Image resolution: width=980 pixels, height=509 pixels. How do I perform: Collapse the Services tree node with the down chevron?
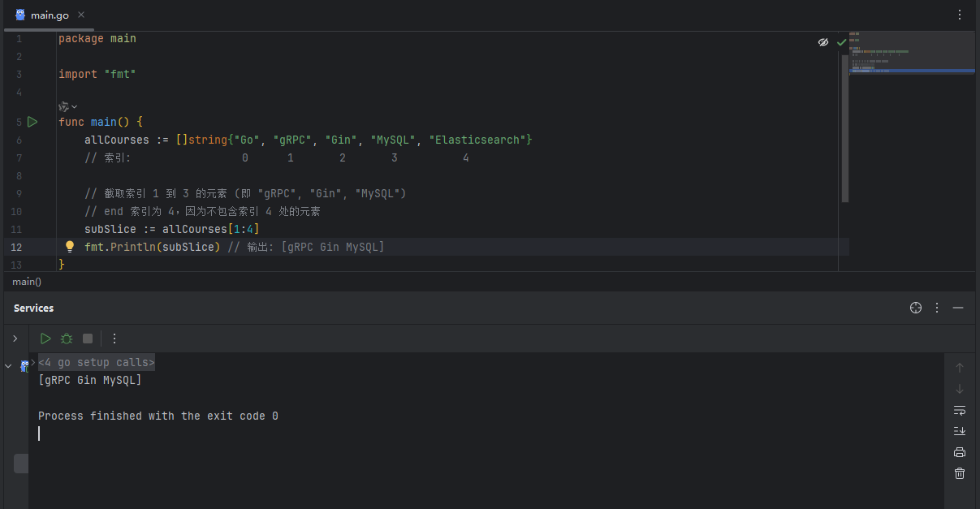pyautogui.click(x=9, y=366)
